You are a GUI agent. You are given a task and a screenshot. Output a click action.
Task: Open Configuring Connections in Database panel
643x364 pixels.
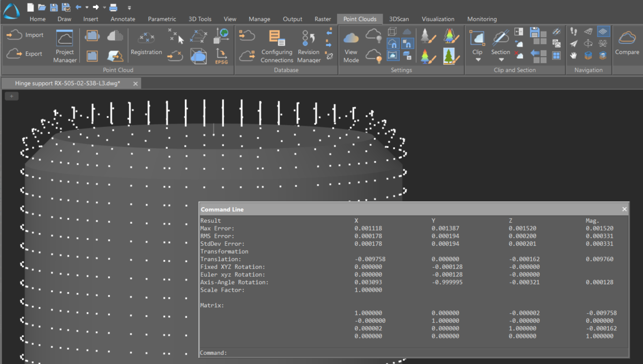(x=276, y=45)
